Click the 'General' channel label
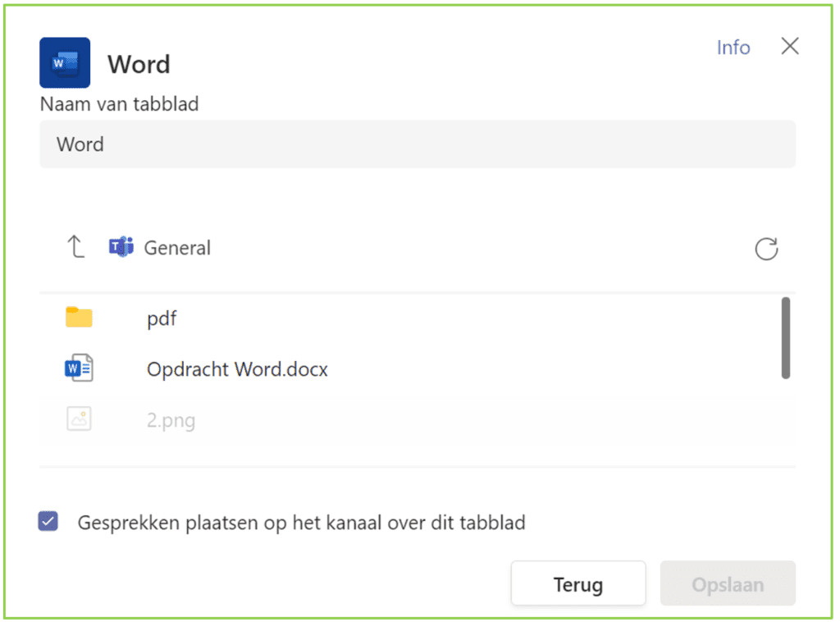This screenshot has width=840, height=622. [x=177, y=248]
